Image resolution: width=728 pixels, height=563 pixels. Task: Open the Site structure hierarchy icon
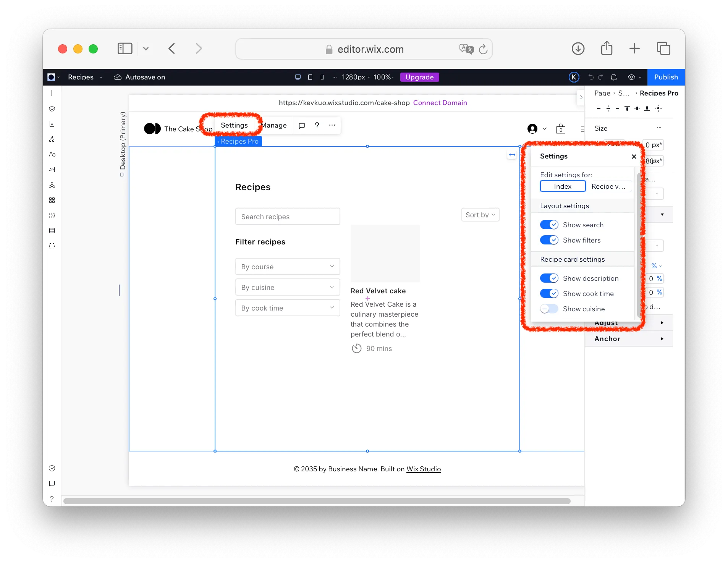[52, 139]
